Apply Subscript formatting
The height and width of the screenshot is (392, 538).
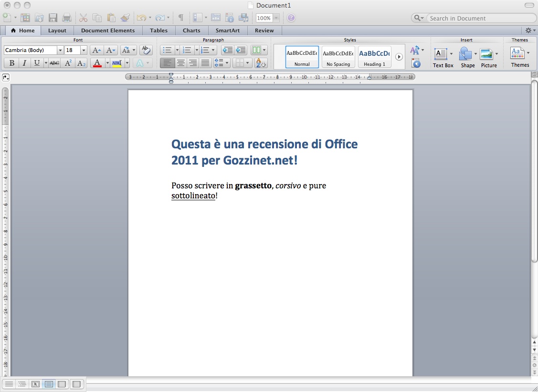[81, 63]
